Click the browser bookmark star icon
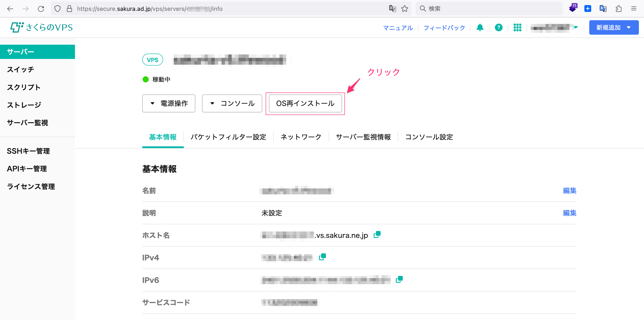The image size is (644, 320). (404, 9)
